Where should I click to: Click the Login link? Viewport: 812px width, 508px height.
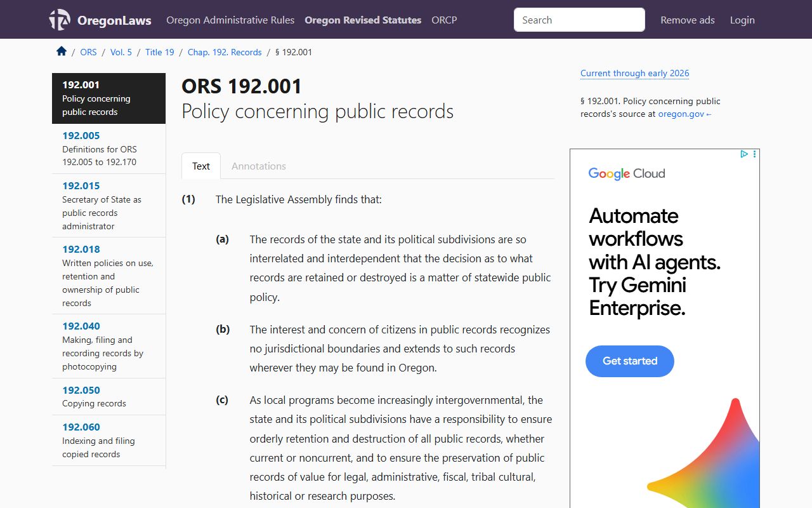[742, 20]
